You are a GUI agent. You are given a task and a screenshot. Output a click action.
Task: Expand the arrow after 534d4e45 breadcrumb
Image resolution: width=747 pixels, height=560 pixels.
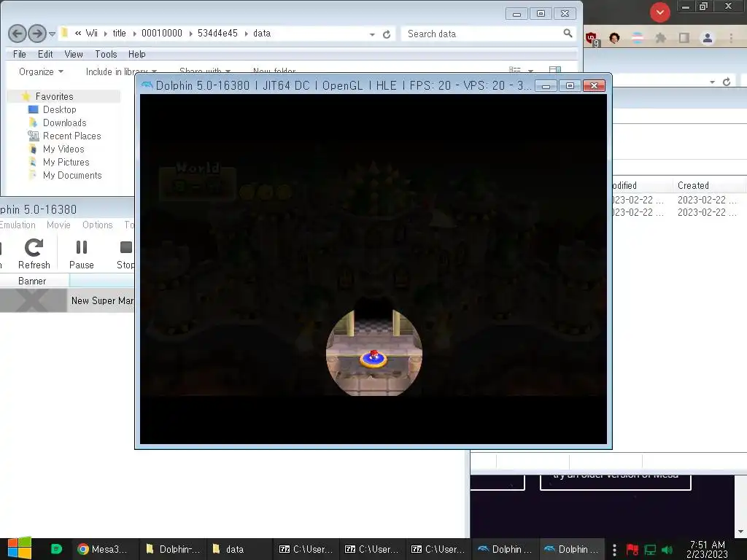pos(247,34)
